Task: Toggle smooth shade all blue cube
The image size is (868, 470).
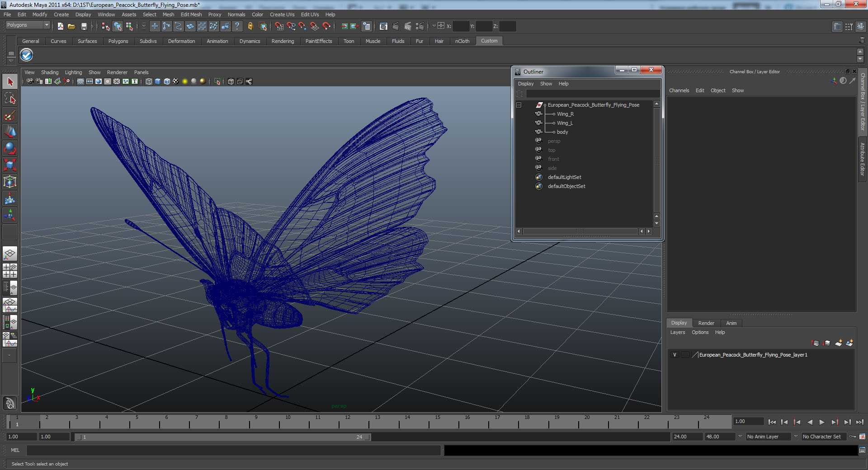Action: point(158,81)
